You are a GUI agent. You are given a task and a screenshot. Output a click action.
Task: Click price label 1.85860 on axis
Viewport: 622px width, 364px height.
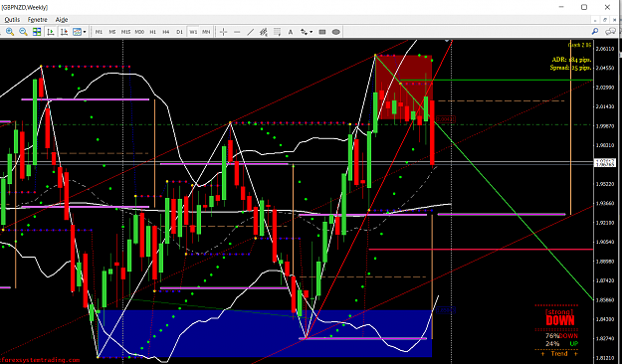tap(605, 300)
